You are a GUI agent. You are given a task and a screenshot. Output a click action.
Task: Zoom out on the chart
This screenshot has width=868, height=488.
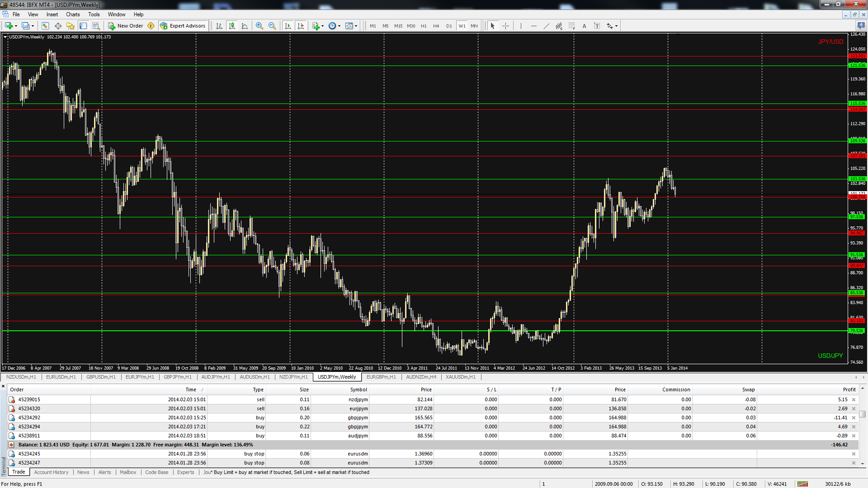[272, 26]
